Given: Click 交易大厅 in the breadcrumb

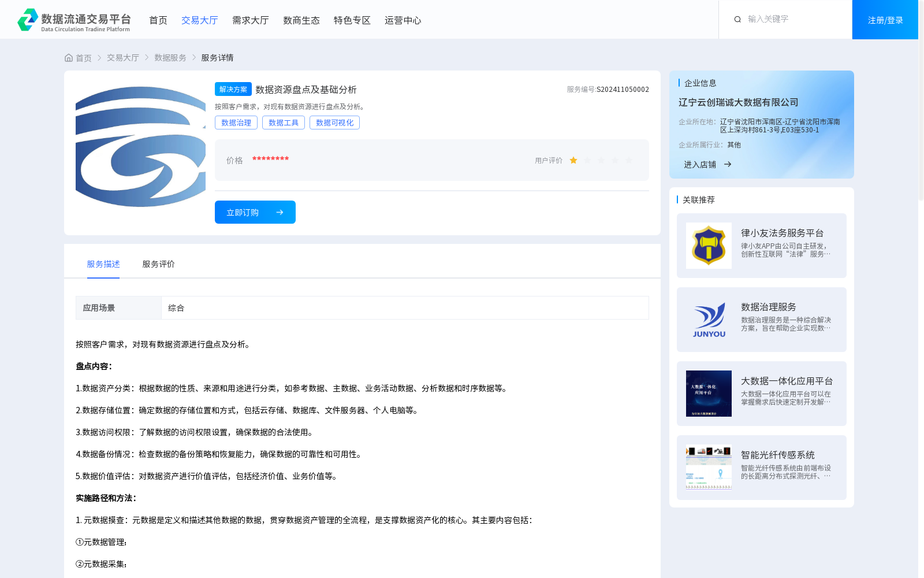Looking at the screenshot, I should coord(123,58).
